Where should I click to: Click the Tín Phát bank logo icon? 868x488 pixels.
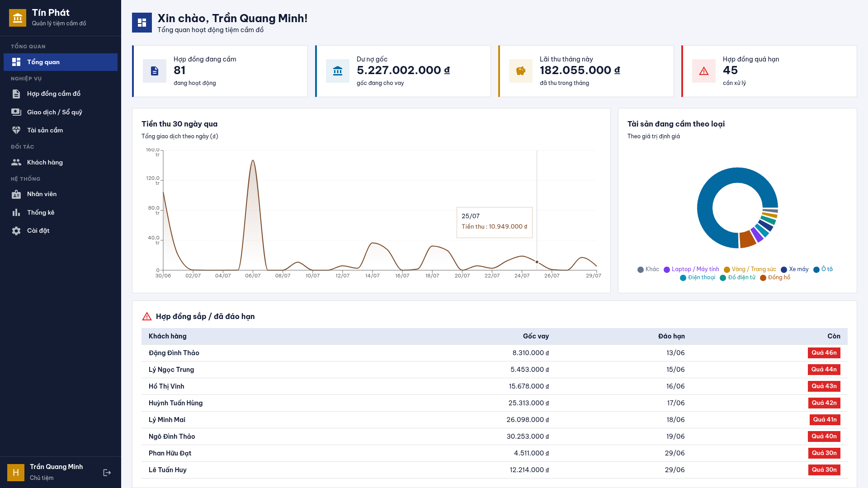pyautogui.click(x=18, y=18)
